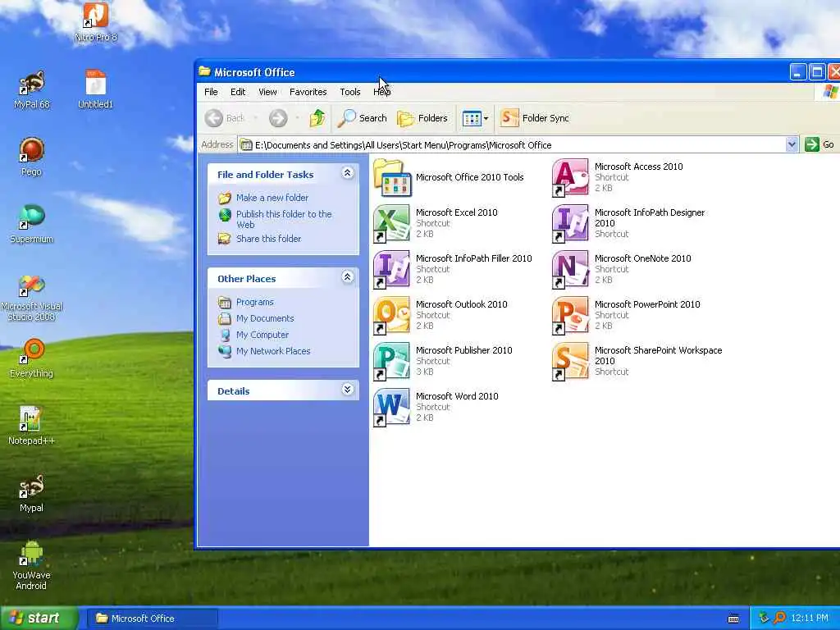840x630 pixels.
Task: Select the Everything desktop icon
Action: (x=32, y=359)
